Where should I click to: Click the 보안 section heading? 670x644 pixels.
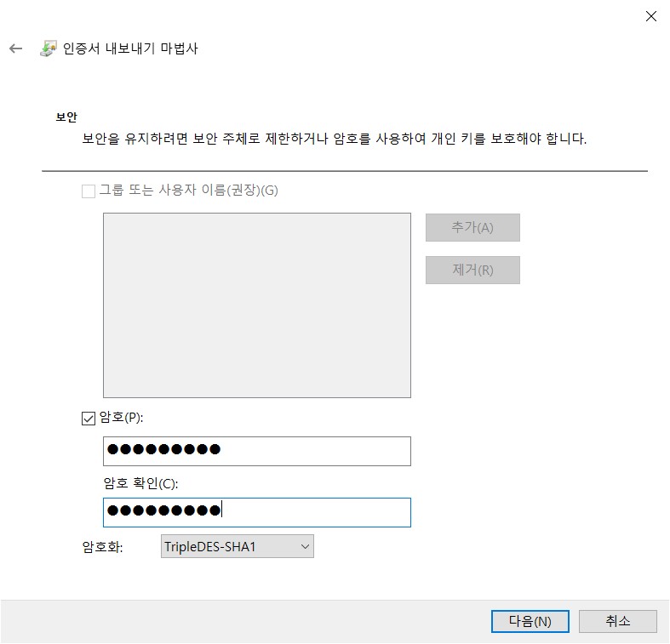click(66, 117)
